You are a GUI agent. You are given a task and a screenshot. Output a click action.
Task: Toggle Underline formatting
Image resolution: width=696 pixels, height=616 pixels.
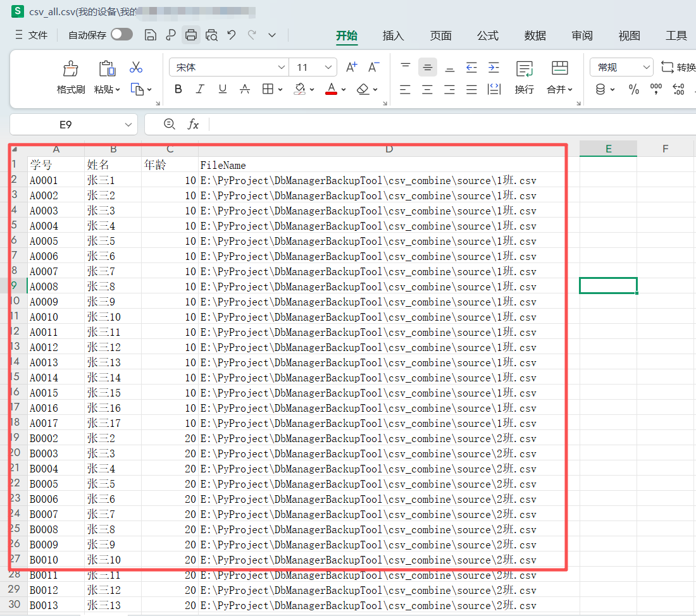222,89
